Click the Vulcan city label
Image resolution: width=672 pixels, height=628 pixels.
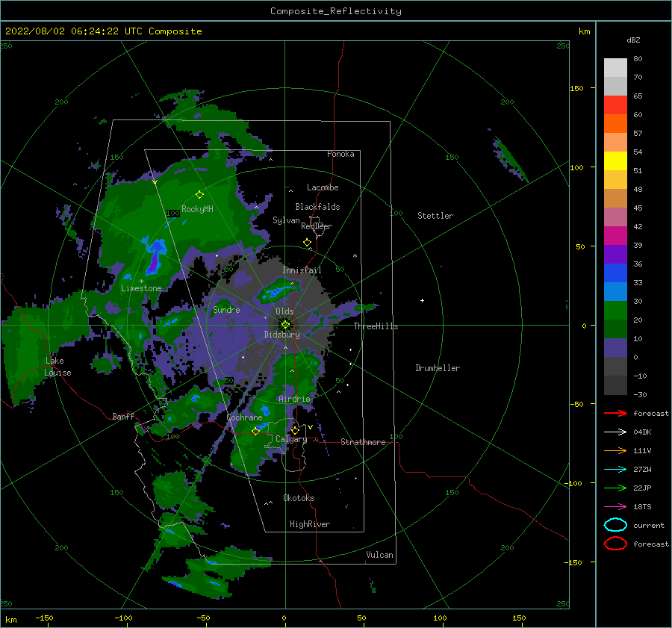(379, 555)
